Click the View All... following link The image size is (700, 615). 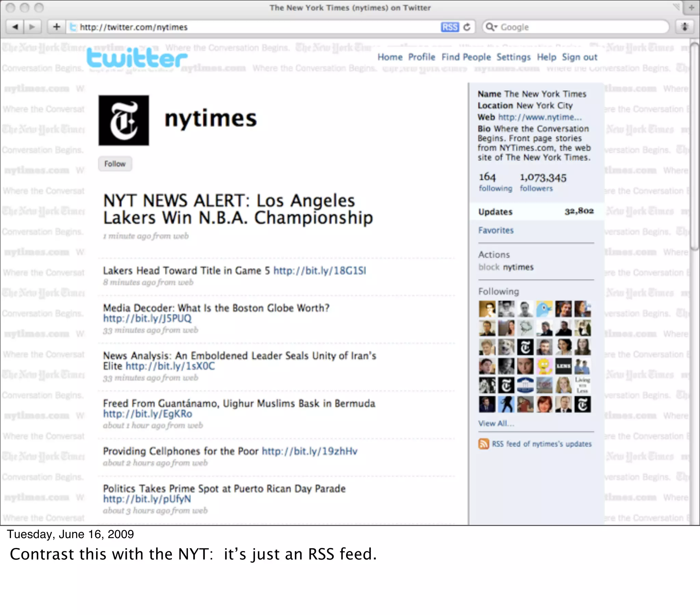(x=496, y=423)
